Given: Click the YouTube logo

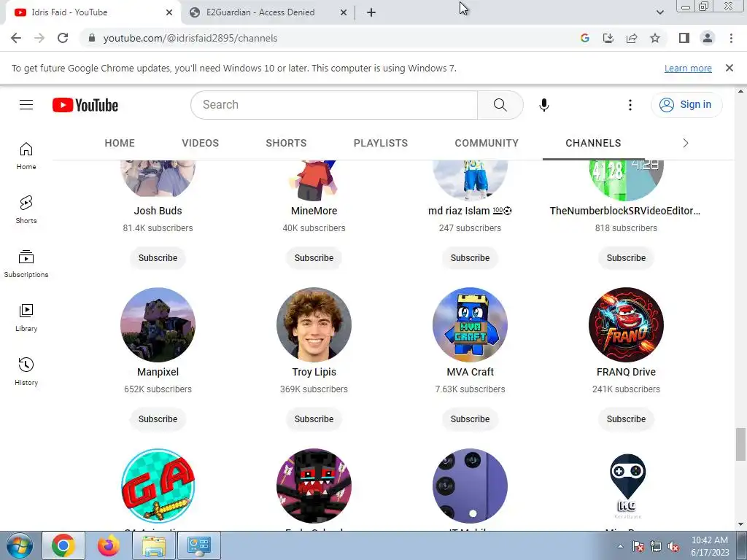Looking at the screenshot, I should point(85,105).
